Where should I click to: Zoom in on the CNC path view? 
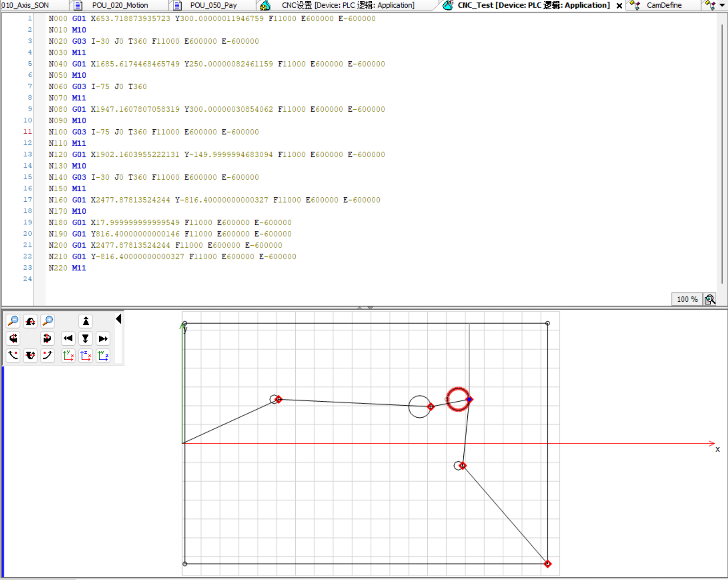pyautogui.click(x=48, y=321)
